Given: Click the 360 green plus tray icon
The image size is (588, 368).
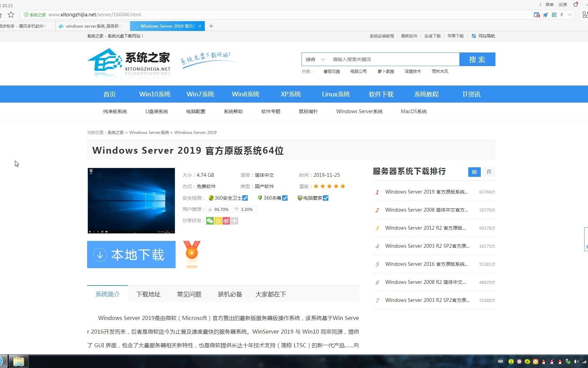Looking at the screenshot, I should pyautogui.click(x=527, y=362).
